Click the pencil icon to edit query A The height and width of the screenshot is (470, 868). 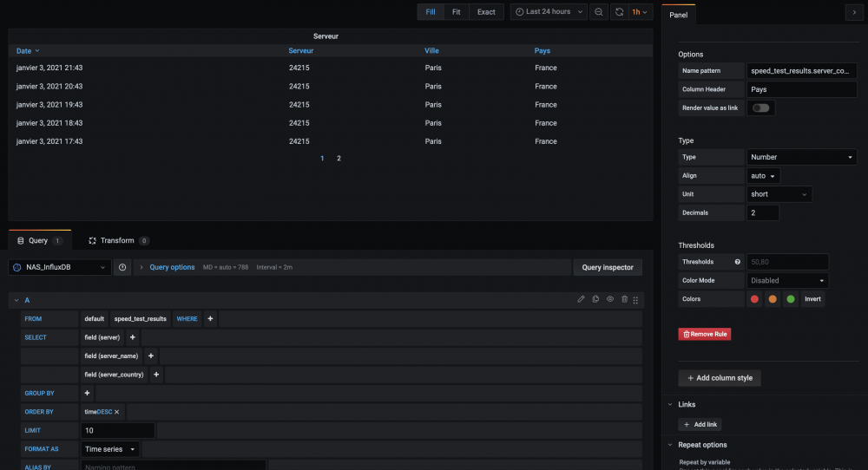click(582, 299)
